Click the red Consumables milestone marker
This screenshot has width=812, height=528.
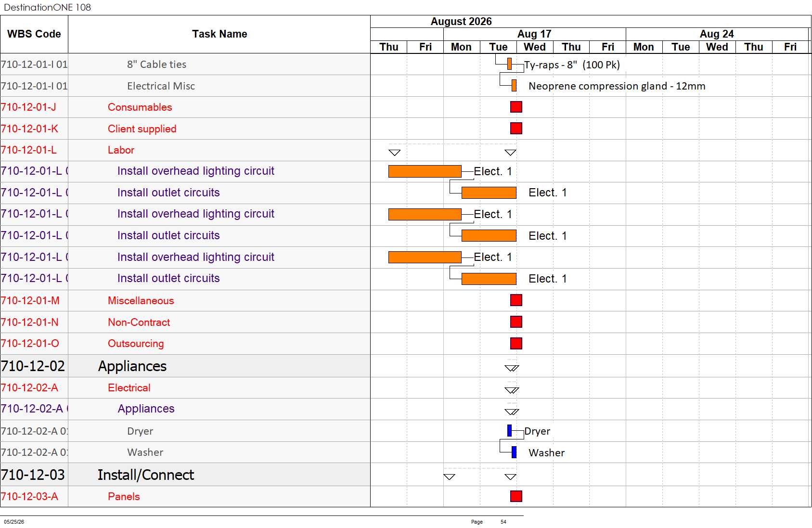click(516, 107)
